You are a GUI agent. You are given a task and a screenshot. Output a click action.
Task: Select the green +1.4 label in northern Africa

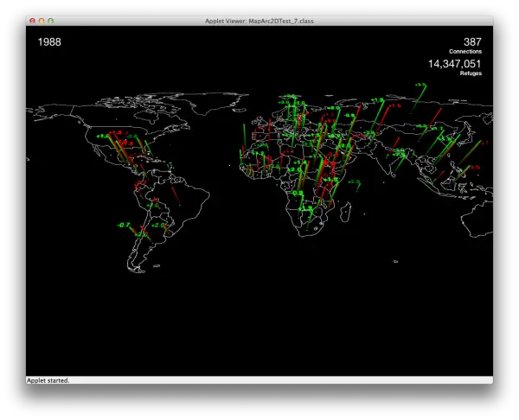[300, 162]
